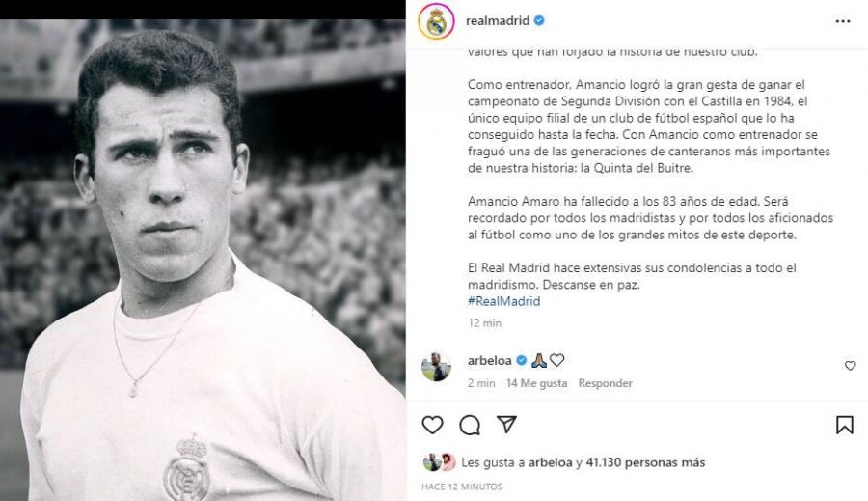Open Real Madrid profile picture in header
This screenshot has width=868, height=501.
click(436, 21)
